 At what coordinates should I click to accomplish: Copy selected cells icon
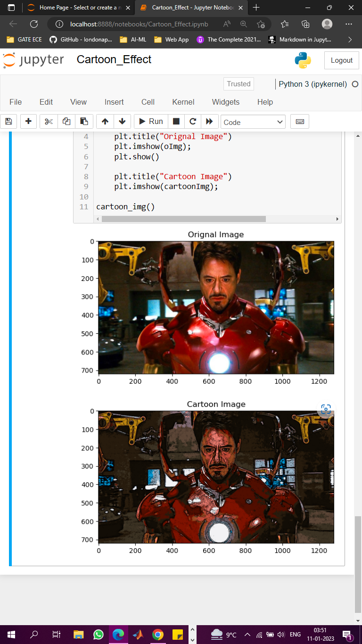click(x=66, y=122)
